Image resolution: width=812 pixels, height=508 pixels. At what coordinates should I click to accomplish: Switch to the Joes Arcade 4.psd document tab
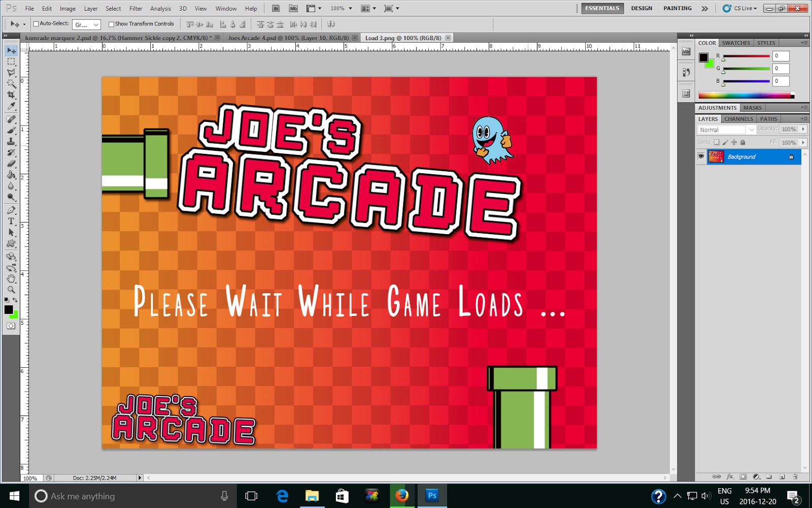coord(289,38)
